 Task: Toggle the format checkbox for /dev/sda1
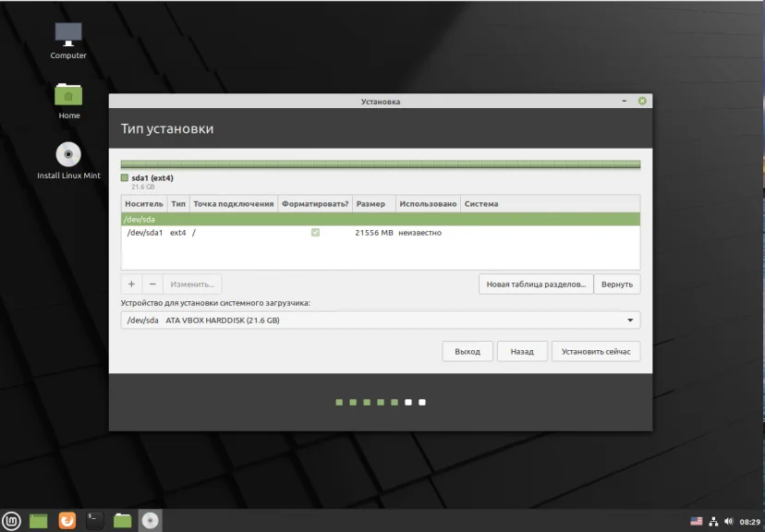tap(315, 233)
